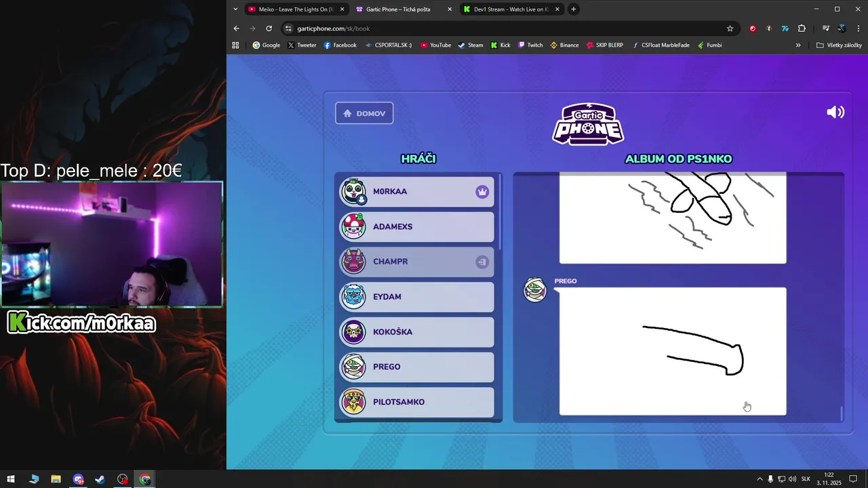
Task: Click the leave icon next to CHAMPR
Action: [x=482, y=262]
